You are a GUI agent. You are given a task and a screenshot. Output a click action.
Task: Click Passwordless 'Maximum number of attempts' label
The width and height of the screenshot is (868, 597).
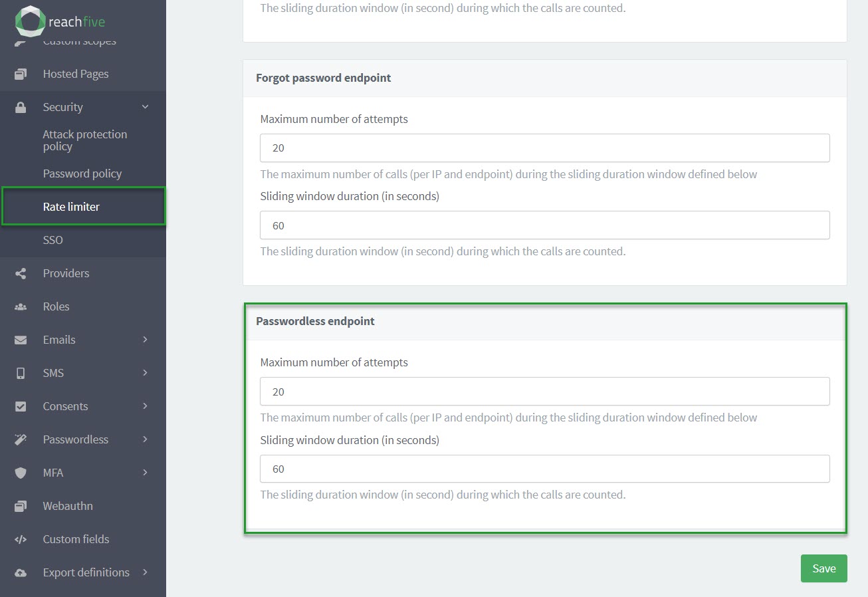334,362
